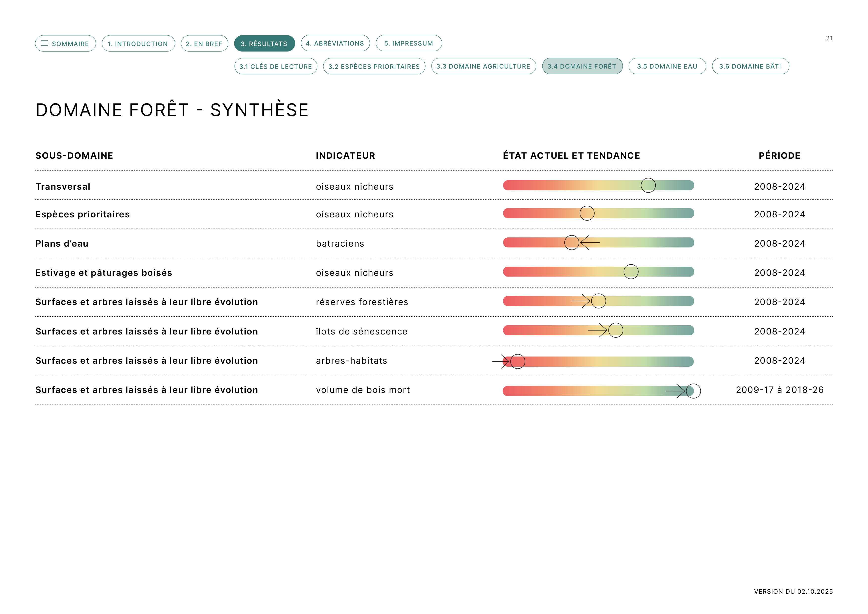Open 3.1 Clés de lecture subsection
This screenshot has width=868, height=614.
tap(276, 66)
